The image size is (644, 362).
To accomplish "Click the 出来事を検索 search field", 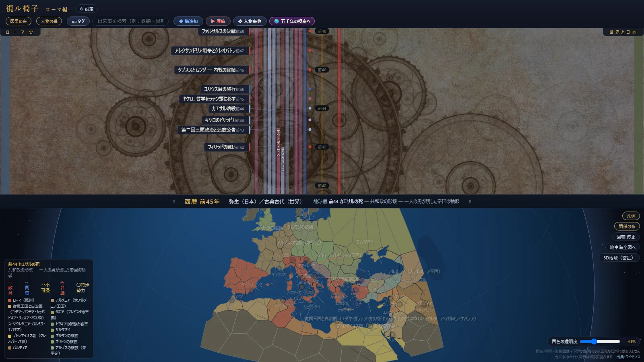I will [x=130, y=21].
